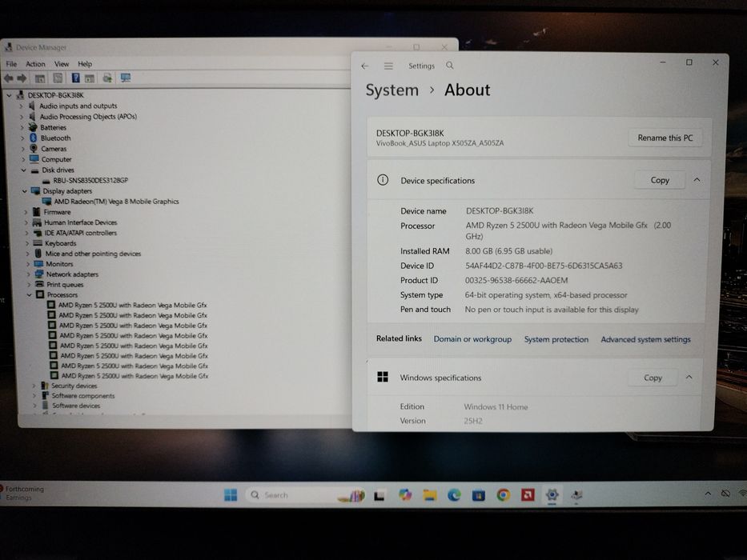This screenshot has height=560, width=747.
Task: Click the Windows logo beside Windows specifications
Action: (x=383, y=377)
